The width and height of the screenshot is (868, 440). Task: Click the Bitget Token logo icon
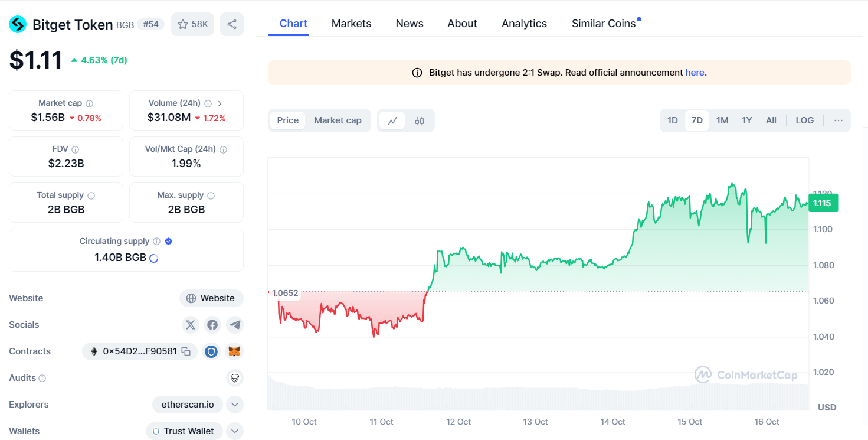coord(18,24)
